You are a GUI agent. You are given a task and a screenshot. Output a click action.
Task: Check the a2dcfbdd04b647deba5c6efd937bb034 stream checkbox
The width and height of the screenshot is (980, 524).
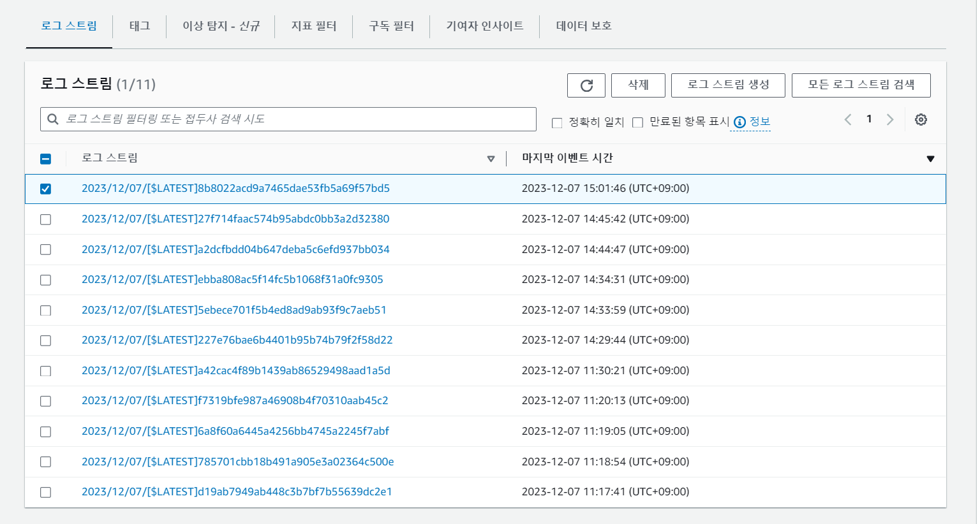point(45,249)
